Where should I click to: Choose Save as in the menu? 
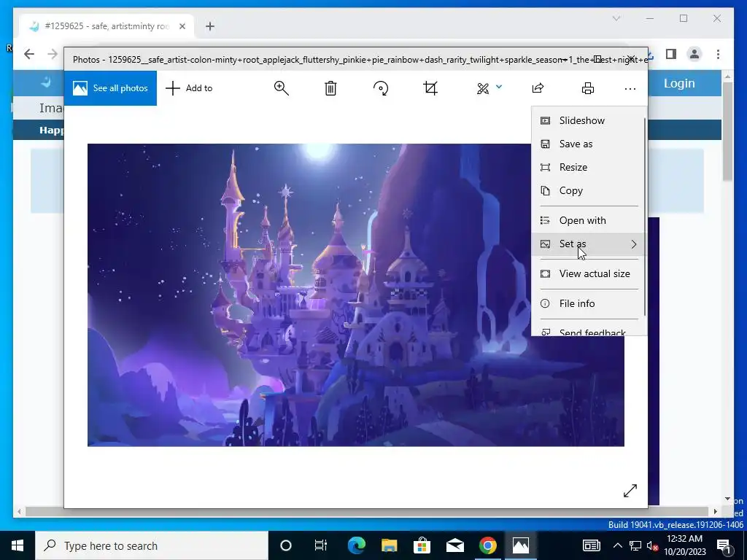coord(589,144)
